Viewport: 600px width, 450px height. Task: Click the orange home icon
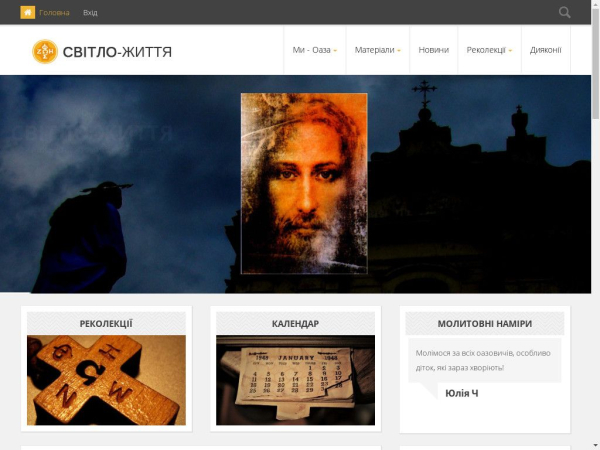[x=27, y=12]
